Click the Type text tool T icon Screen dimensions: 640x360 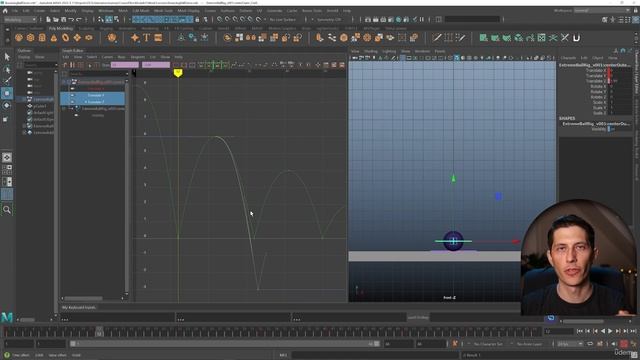(147, 38)
